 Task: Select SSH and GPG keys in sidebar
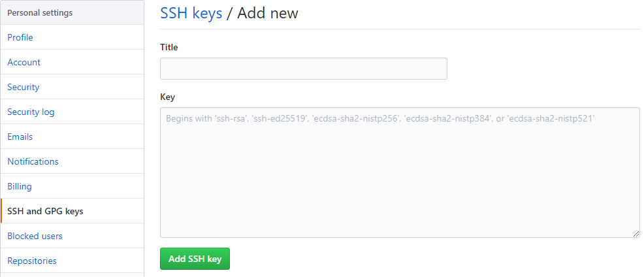click(x=45, y=211)
